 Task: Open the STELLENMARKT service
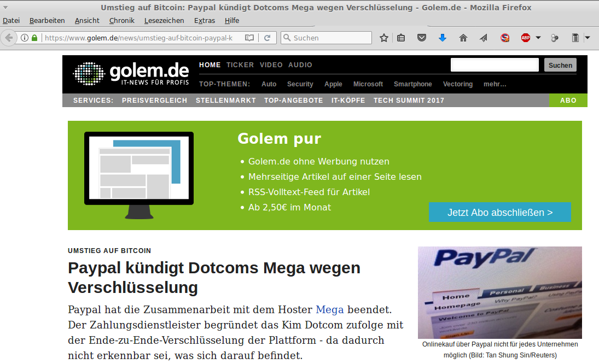pyautogui.click(x=226, y=101)
